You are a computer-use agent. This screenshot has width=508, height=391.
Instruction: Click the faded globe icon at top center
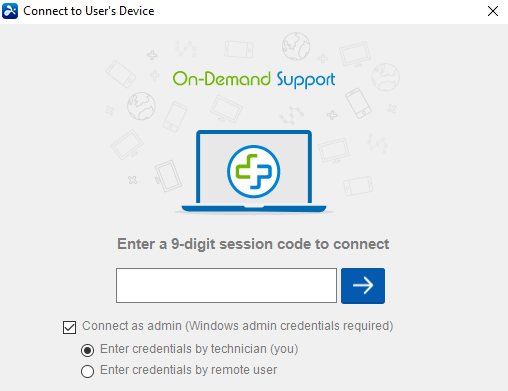point(296,46)
